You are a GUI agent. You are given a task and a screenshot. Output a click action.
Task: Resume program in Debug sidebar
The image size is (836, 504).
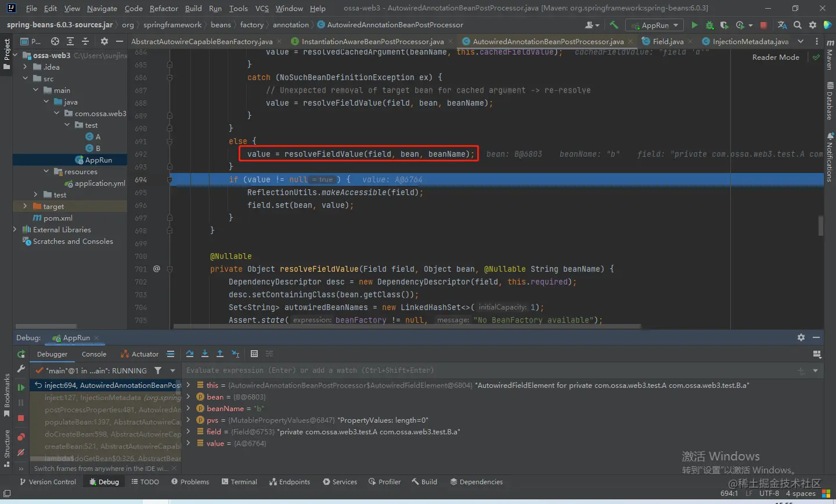click(21, 387)
